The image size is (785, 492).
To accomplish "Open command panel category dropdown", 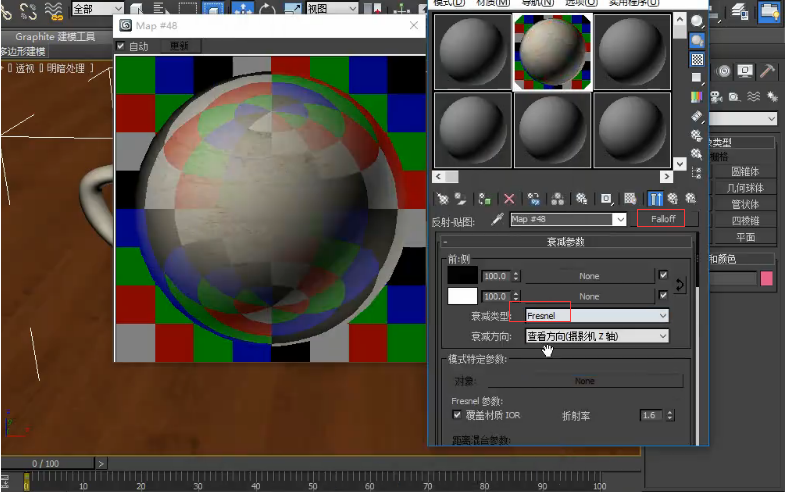I will [x=743, y=119].
